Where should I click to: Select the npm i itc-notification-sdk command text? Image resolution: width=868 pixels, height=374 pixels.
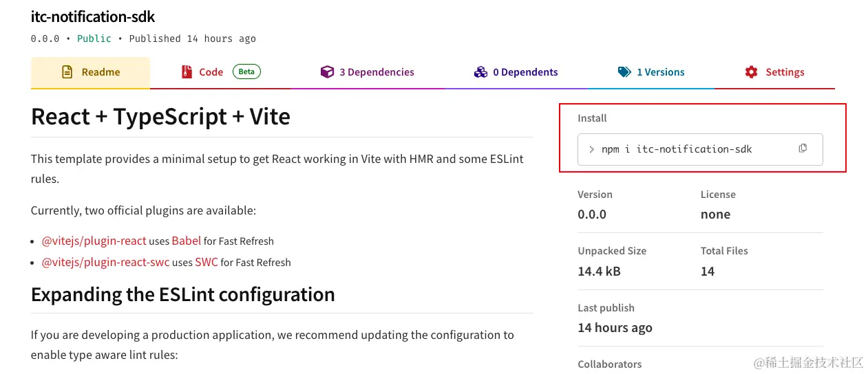(x=677, y=149)
